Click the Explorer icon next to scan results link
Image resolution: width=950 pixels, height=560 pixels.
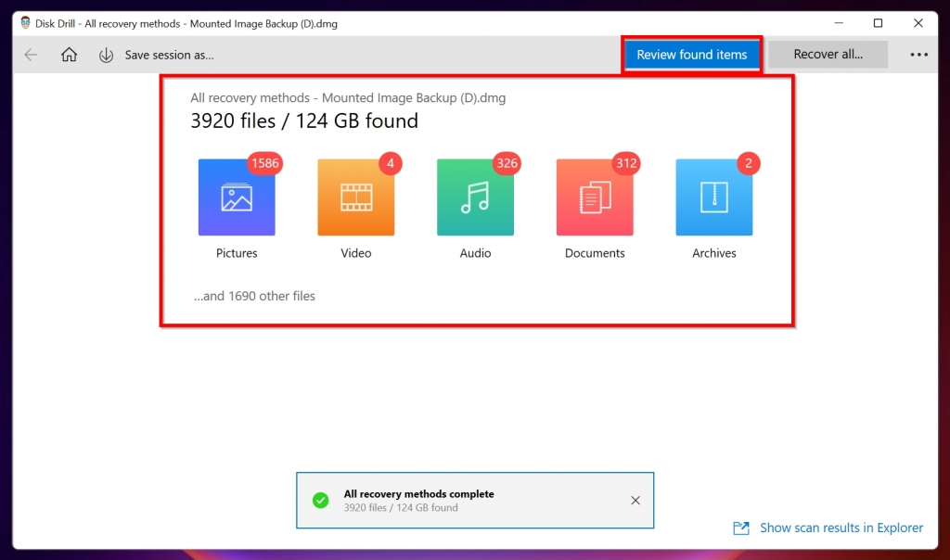click(741, 528)
